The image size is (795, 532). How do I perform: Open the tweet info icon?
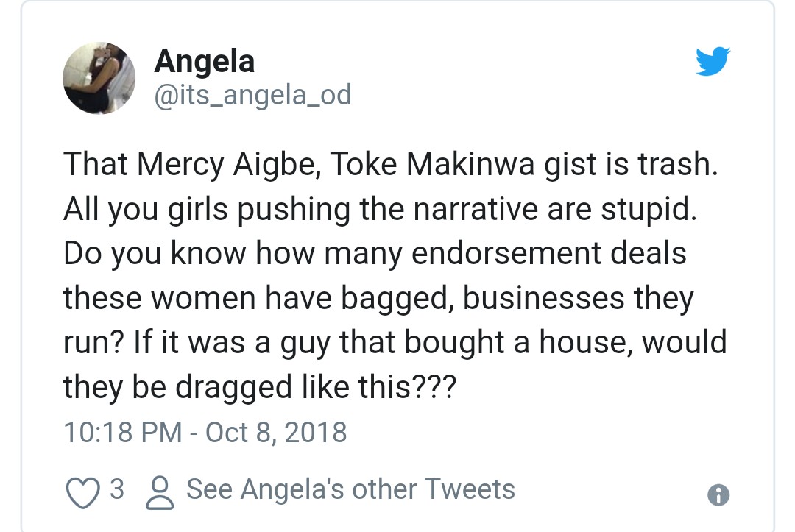(x=718, y=495)
